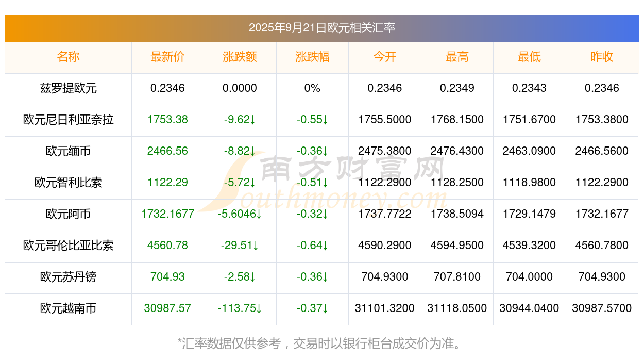
Task: Click opening value 4590.2900
Action: pyautogui.click(x=384, y=246)
